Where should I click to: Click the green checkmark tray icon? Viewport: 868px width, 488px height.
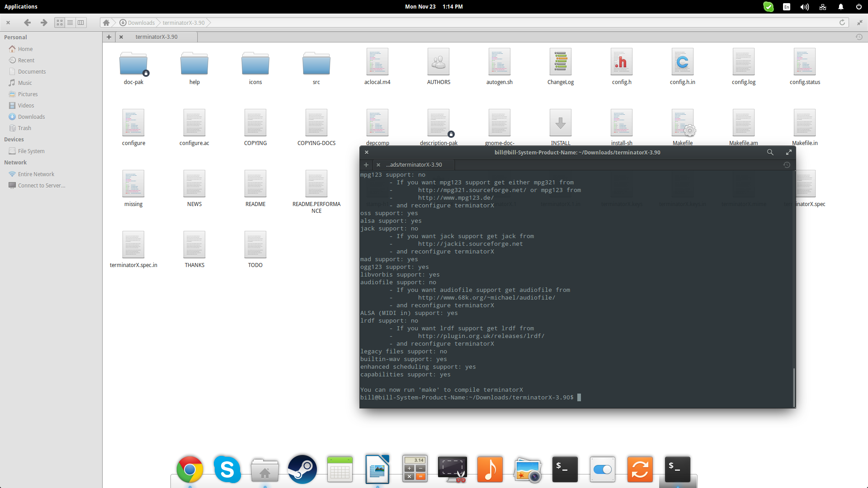tap(769, 7)
